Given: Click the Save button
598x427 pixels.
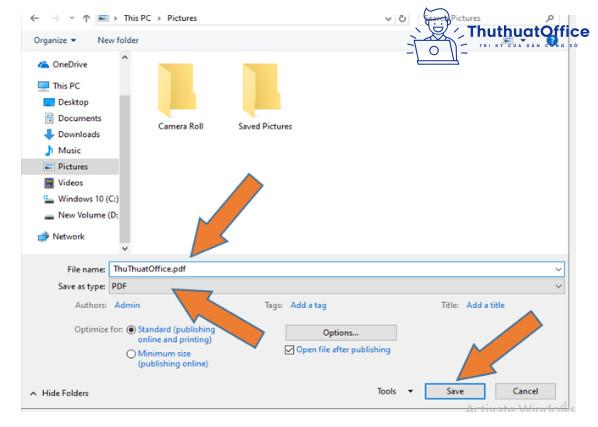Looking at the screenshot, I should 455,391.
